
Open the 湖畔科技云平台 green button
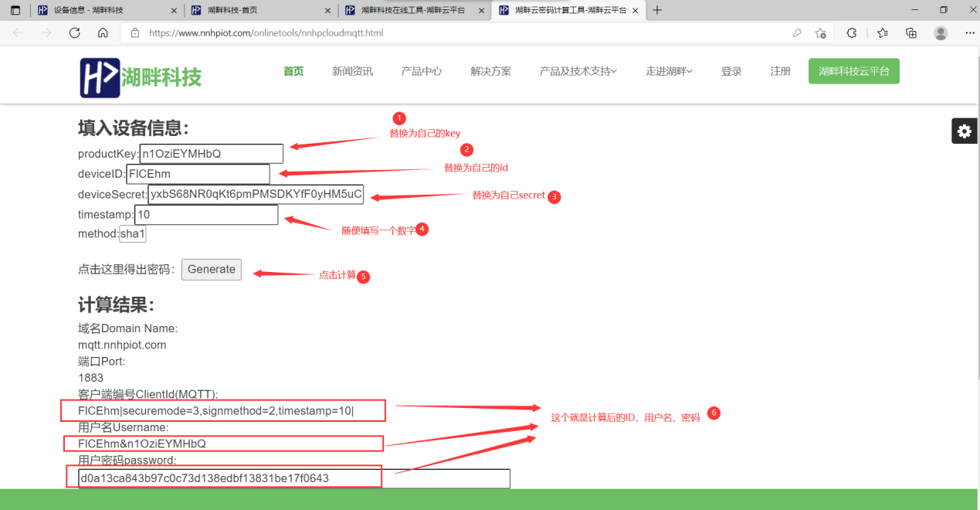[x=854, y=71]
